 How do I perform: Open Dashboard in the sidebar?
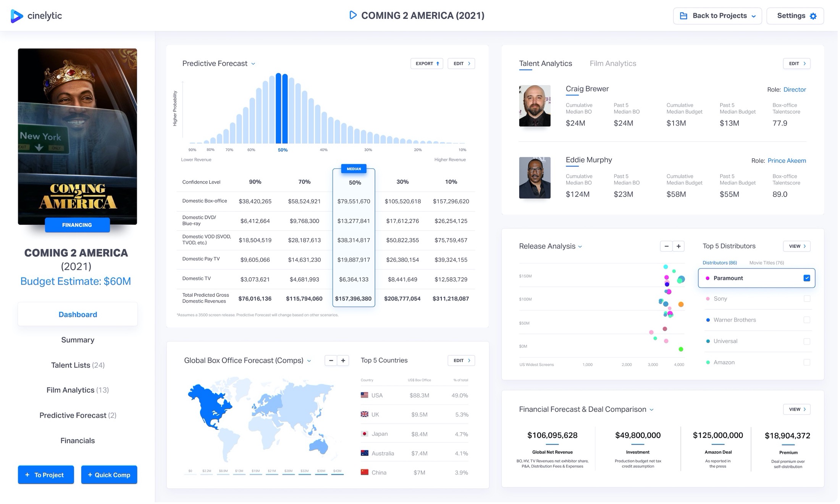[78, 314]
